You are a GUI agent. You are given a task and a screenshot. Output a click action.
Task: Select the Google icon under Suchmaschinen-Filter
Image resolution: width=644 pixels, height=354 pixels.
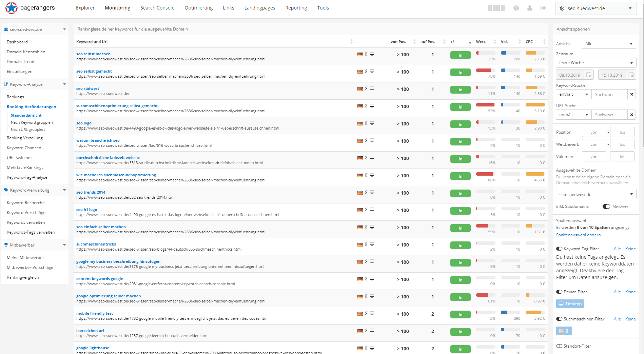(x=564, y=331)
